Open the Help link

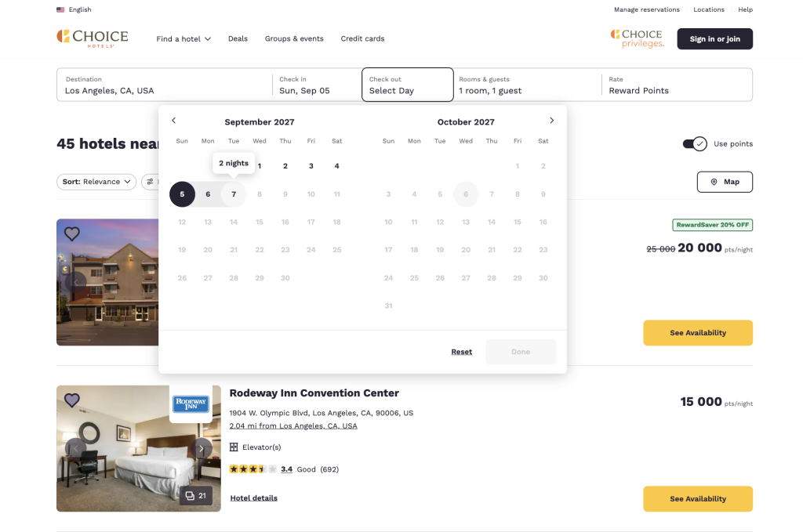pyautogui.click(x=745, y=9)
